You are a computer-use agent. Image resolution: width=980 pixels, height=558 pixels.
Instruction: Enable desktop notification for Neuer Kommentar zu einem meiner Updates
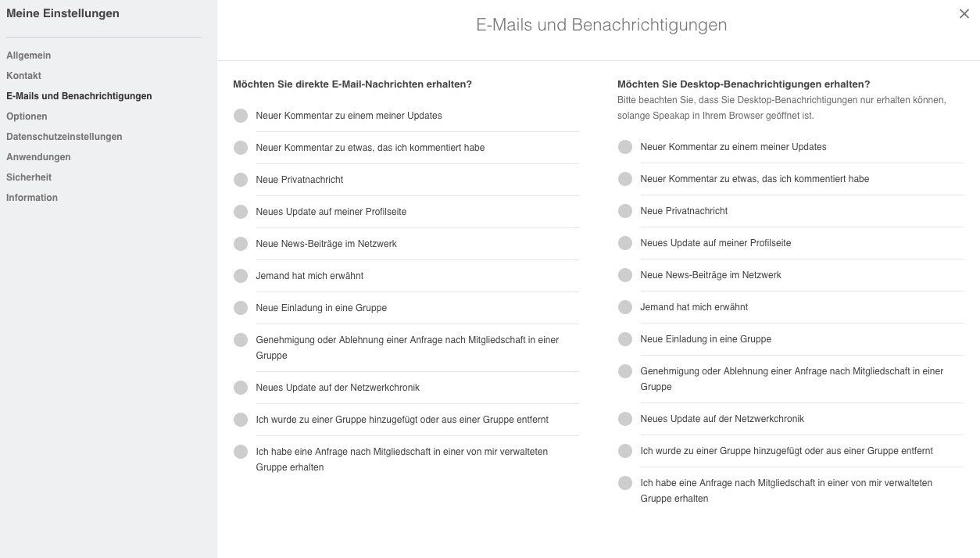[x=625, y=147]
